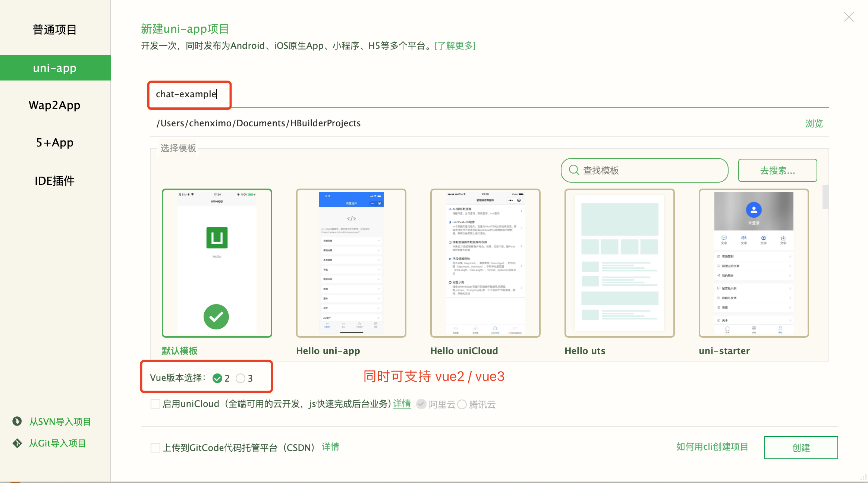Screen dimensions: 868x483
Task: Enable the 启用uniCloud checkbox
Action: [x=155, y=404]
